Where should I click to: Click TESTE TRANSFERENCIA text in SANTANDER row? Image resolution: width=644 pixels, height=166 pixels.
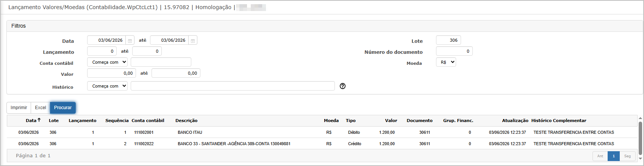click(x=574, y=144)
